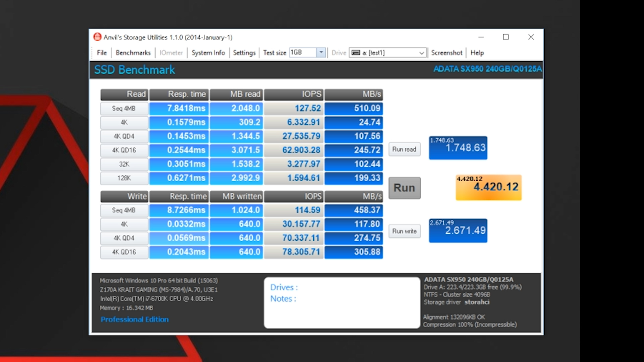
Task: Click the Read Seq 4MB row label
Action: click(124, 108)
